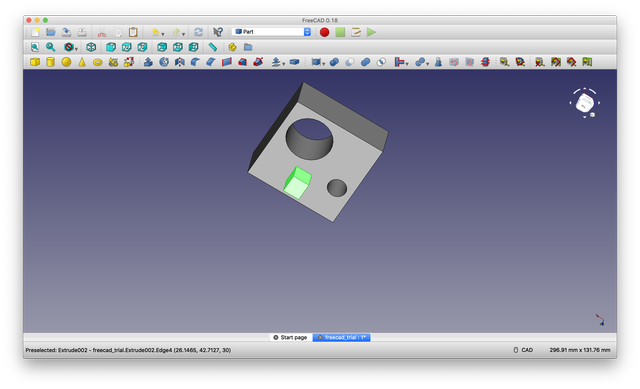Create a Box primitive
The width and height of the screenshot is (640, 389).
pos(35,62)
